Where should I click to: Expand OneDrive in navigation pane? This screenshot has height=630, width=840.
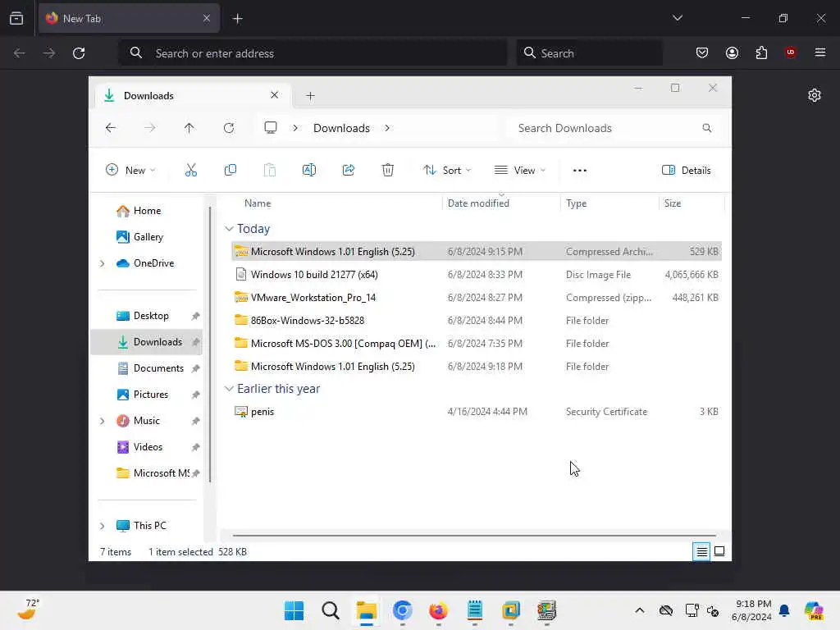click(x=103, y=263)
